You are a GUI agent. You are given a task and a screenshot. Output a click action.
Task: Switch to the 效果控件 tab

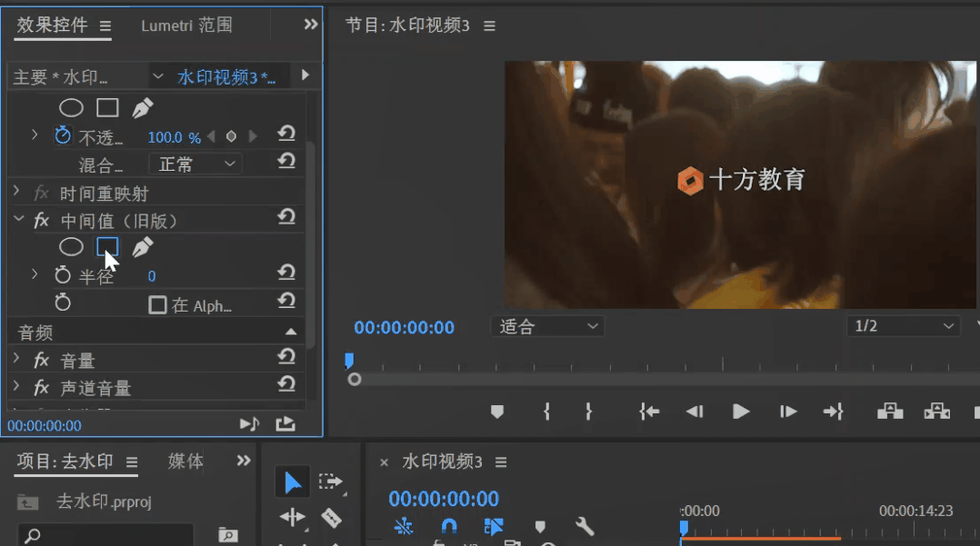click(52, 25)
